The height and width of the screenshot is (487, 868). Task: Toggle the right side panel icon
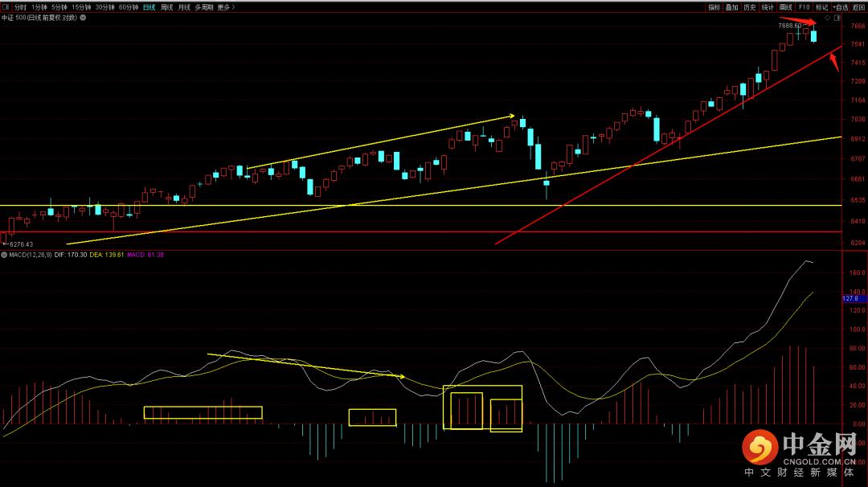click(x=837, y=18)
